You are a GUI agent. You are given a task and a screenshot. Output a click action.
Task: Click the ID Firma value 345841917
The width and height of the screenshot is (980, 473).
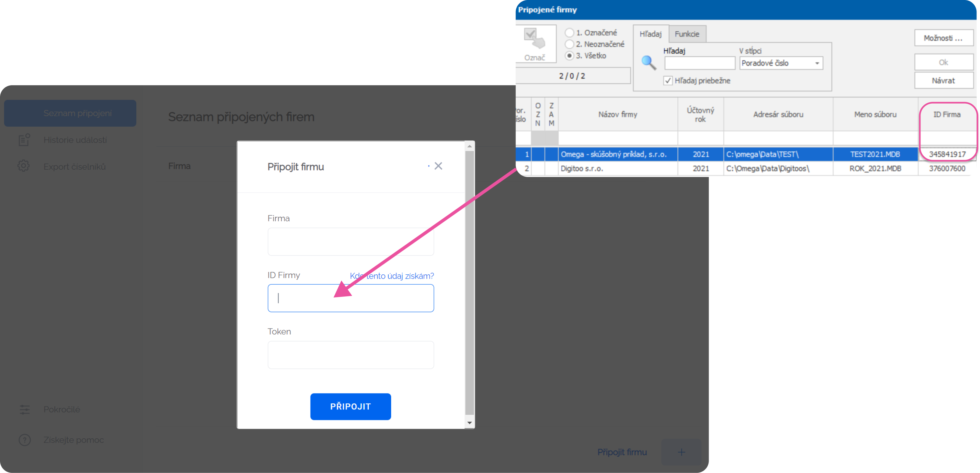click(947, 154)
